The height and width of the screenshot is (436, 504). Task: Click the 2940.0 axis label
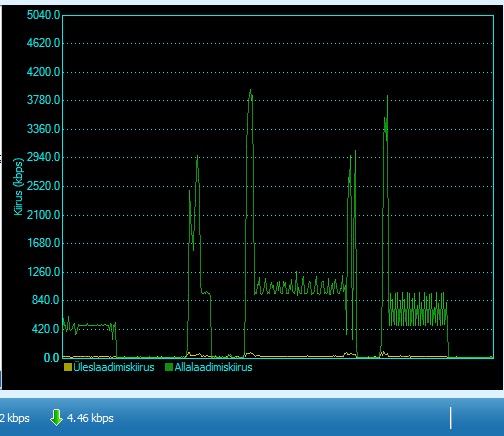click(x=43, y=157)
